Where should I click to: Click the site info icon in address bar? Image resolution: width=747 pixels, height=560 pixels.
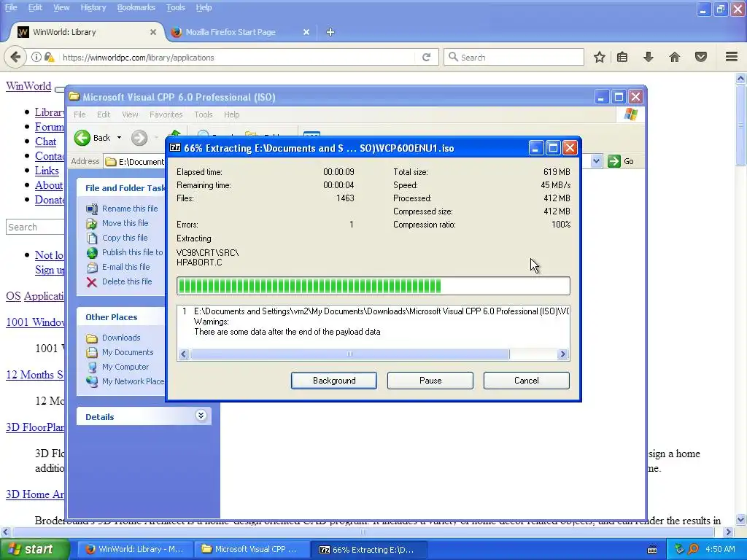[x=36, y=57]
